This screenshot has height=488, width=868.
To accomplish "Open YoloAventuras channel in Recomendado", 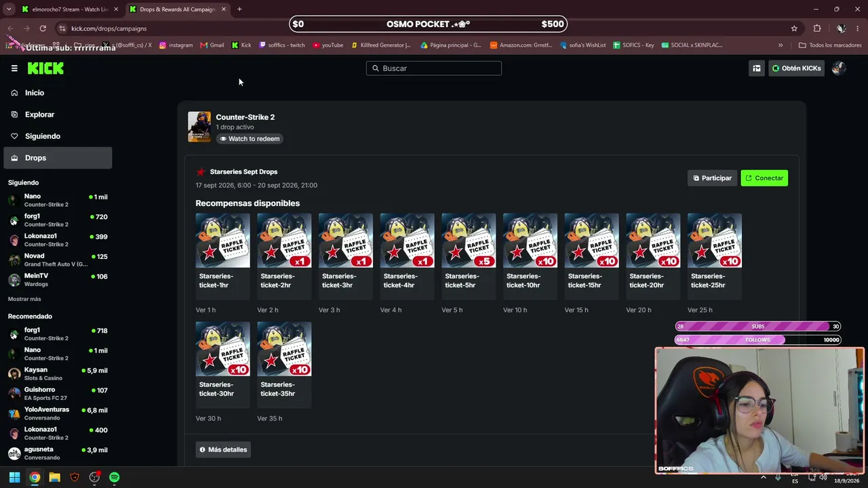I will 58,413.
